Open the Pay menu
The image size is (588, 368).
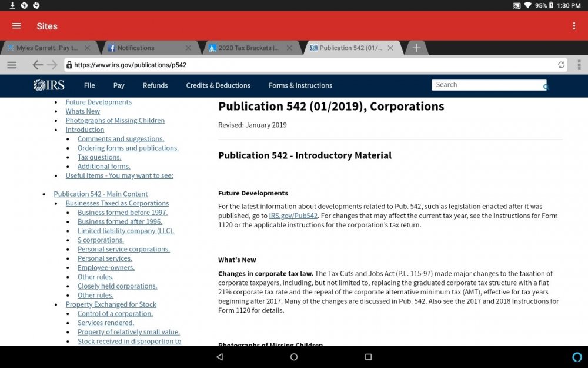coord(119,85)
